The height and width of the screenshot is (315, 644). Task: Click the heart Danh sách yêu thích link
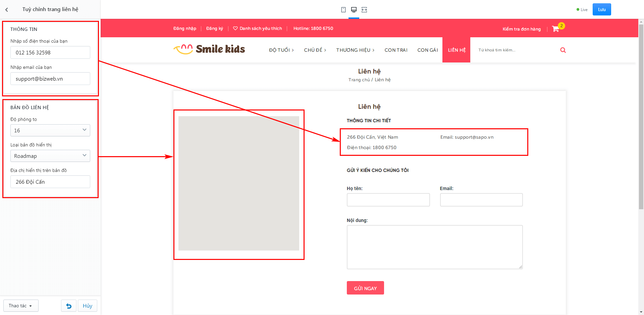click(x=258, y=29)
